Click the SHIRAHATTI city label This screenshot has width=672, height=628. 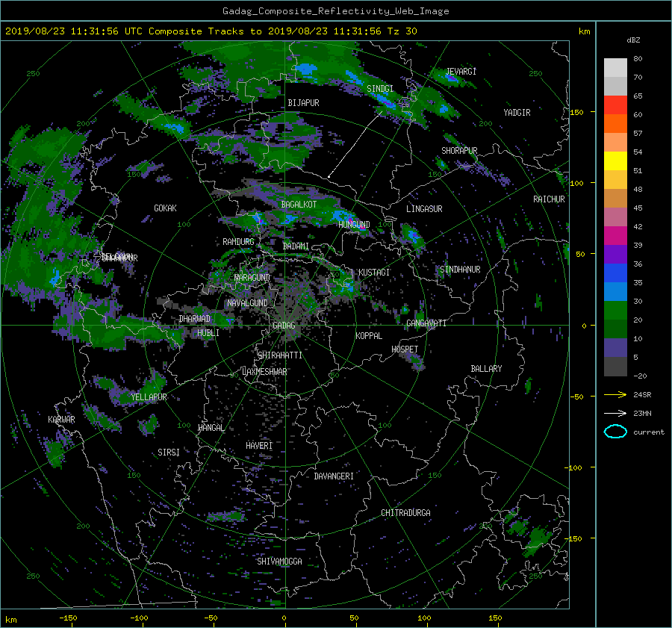280,355
